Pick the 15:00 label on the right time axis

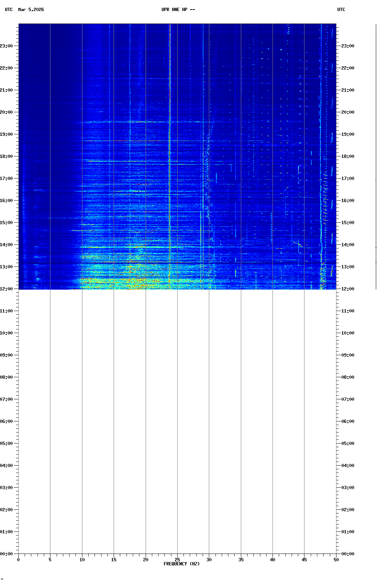pos(348,223)
